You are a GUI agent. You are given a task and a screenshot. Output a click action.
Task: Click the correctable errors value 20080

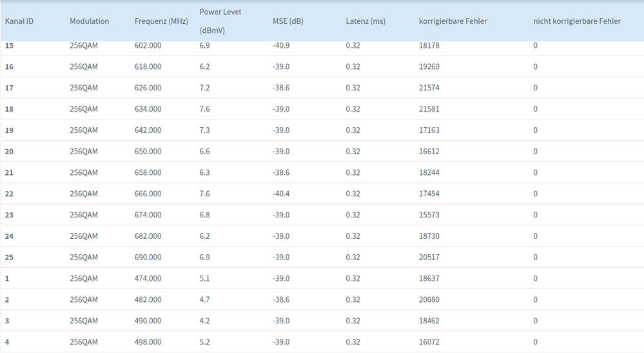coord(429,300)
